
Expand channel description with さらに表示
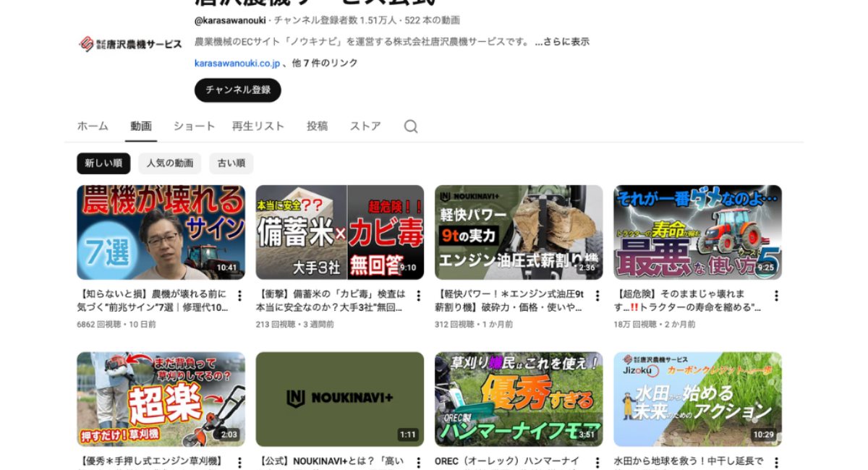coord(562,42)
